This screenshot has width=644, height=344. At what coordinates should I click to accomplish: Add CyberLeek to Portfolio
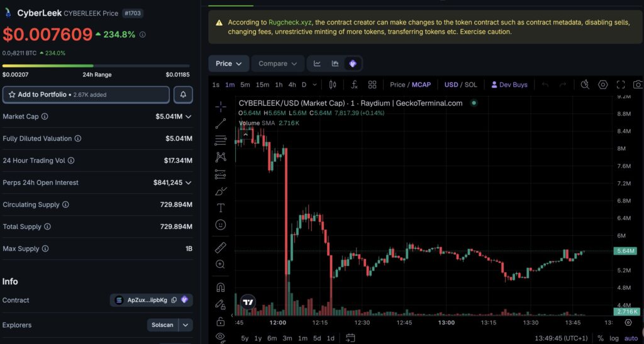(x=86, y=94)
